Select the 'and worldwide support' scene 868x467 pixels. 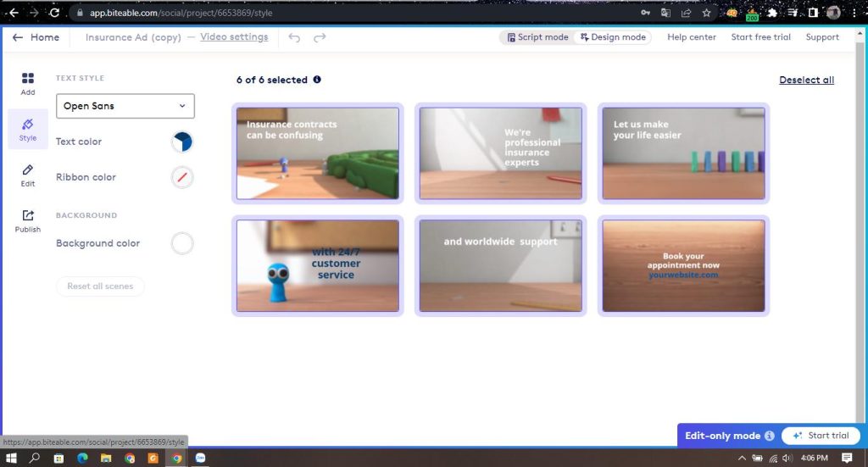(x=500, y=265)
